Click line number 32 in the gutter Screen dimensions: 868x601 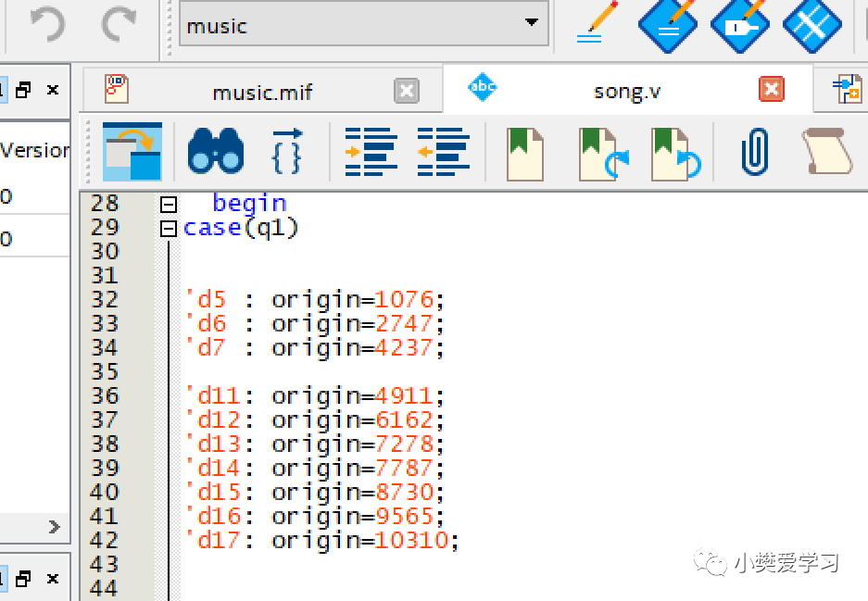pos(105,299)
